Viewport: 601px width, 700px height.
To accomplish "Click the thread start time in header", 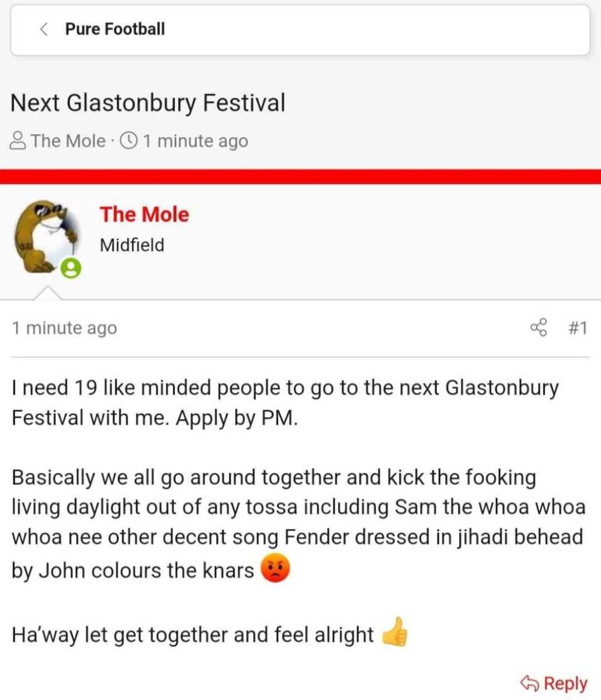I will coord(195,141).
